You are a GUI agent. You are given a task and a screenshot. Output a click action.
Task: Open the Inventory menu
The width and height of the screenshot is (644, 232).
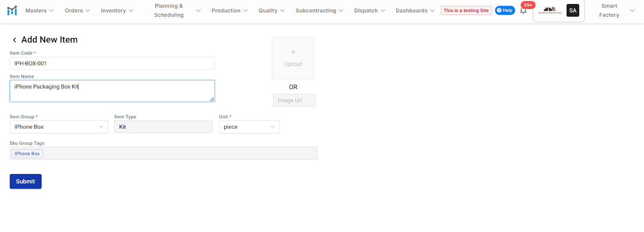(x=117, y=10)
